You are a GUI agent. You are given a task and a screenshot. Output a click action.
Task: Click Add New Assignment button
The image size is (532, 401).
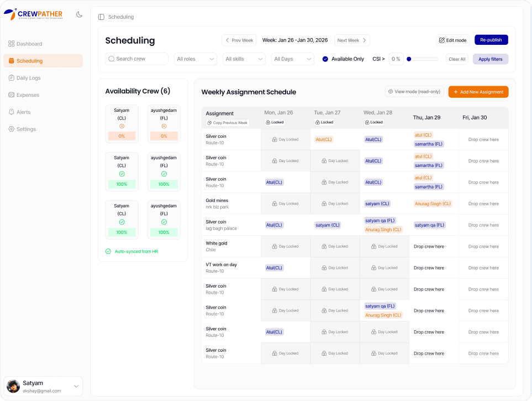(x=478, y=92)
